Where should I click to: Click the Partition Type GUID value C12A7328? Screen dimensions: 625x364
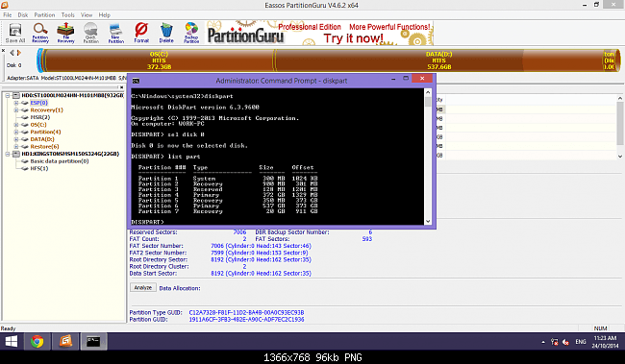[x=246, y=313]
